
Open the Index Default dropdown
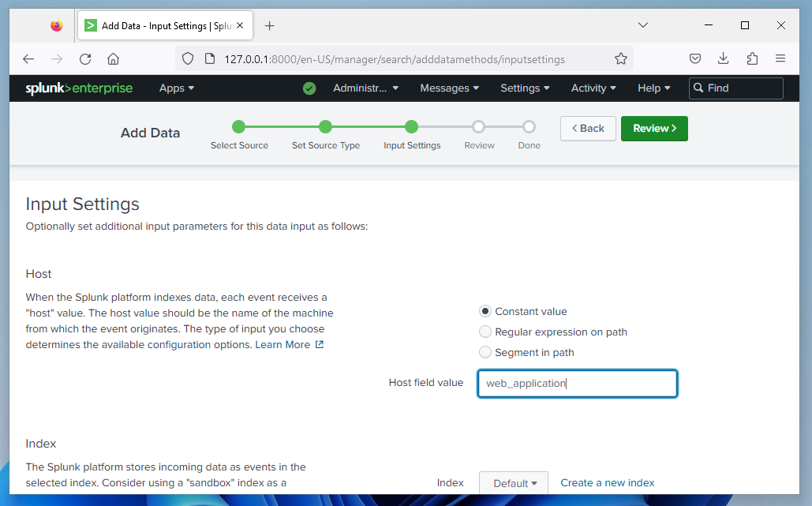[513, 483]
